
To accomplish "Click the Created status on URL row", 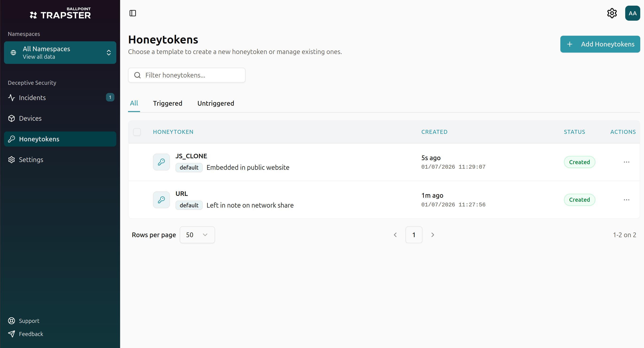I will (579, 200).
